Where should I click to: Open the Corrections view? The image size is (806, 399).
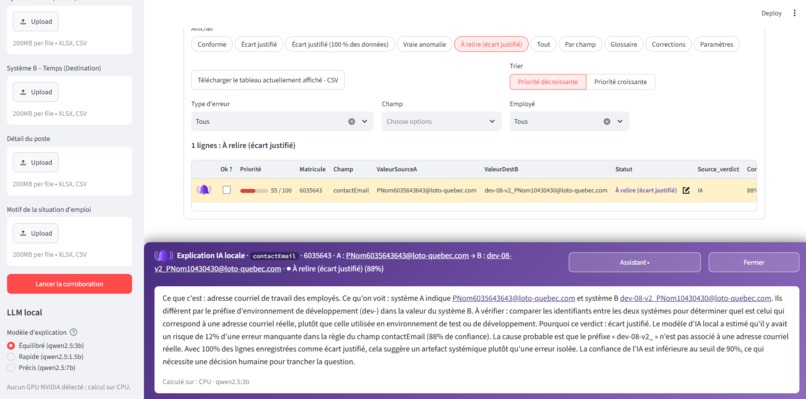coord(668,45)
